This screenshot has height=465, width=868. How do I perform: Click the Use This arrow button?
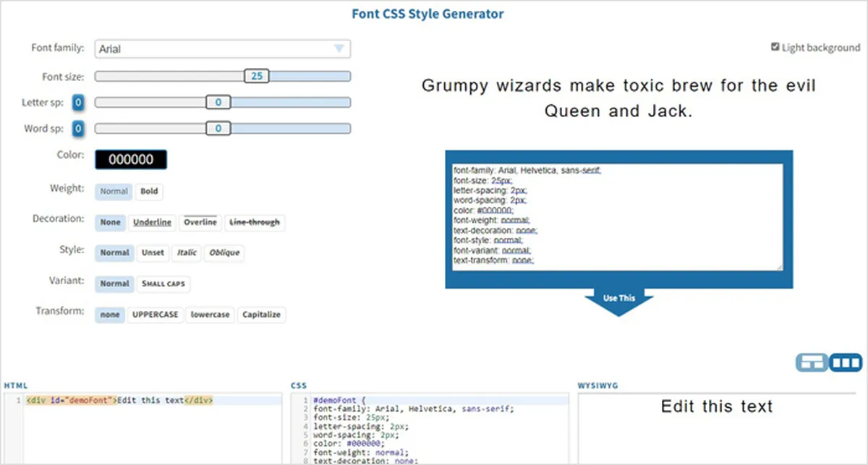point(619,301)
